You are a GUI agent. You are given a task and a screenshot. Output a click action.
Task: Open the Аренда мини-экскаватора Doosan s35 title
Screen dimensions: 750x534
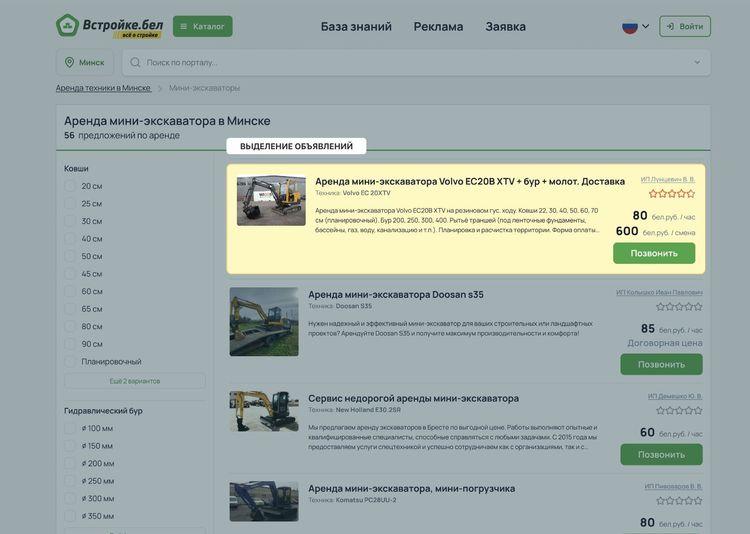point(396,294)
